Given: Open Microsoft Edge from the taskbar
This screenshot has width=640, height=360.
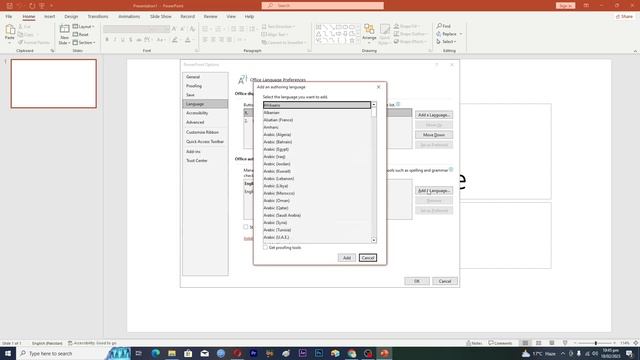Looking at the screenshot, I should pos(156,353).
